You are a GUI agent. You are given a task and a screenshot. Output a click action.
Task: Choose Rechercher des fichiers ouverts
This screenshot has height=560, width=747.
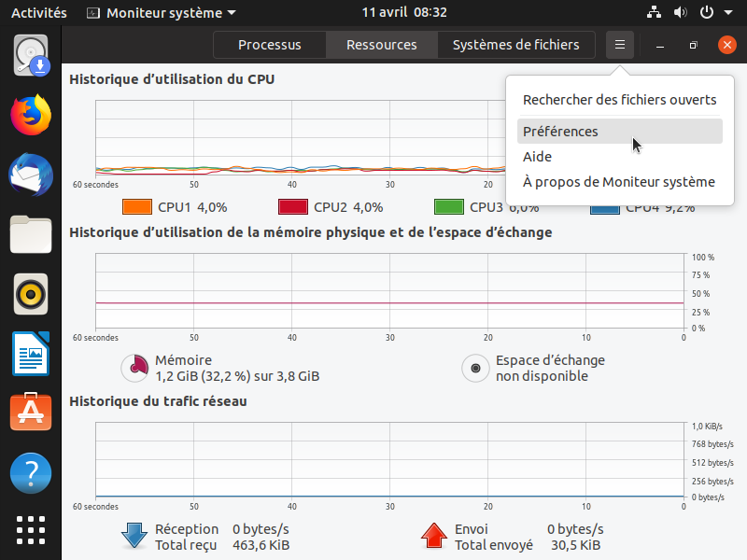pyautogui.click(x=619, y=100)
